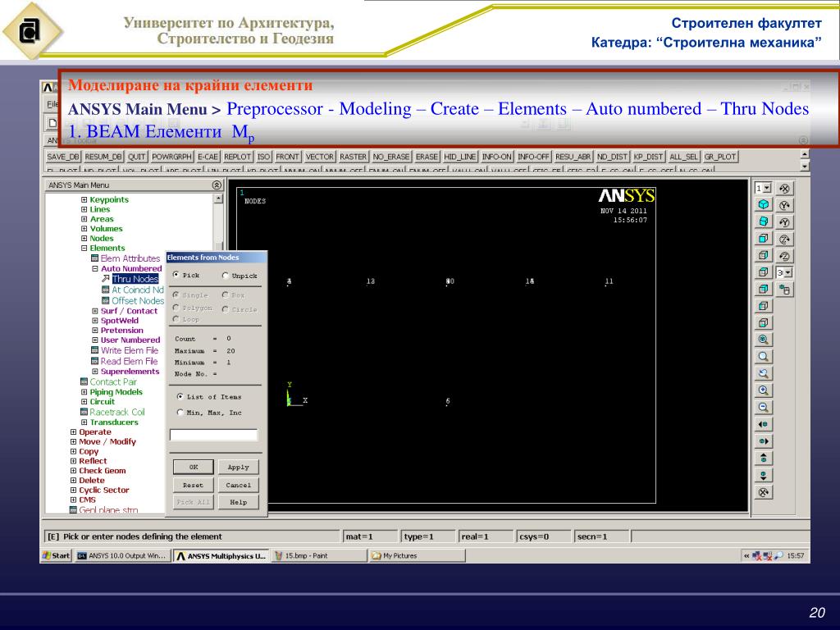This screenshot has height=630, width=840.
Task: Collapse the Auto Numbered tree node
Action: point(95,268)
